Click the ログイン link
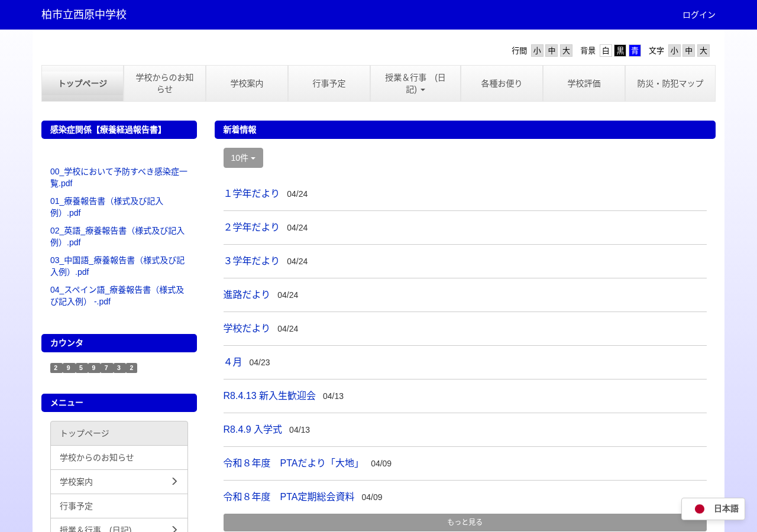Screen dimensions: 757x532 point(699,15)
